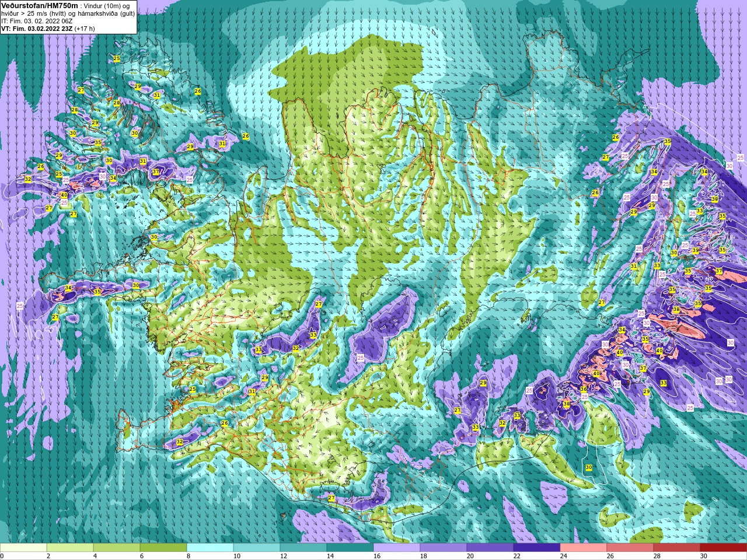Click the '14' tick label on the legend scale
747x560 pixels.
pos(330,556)
